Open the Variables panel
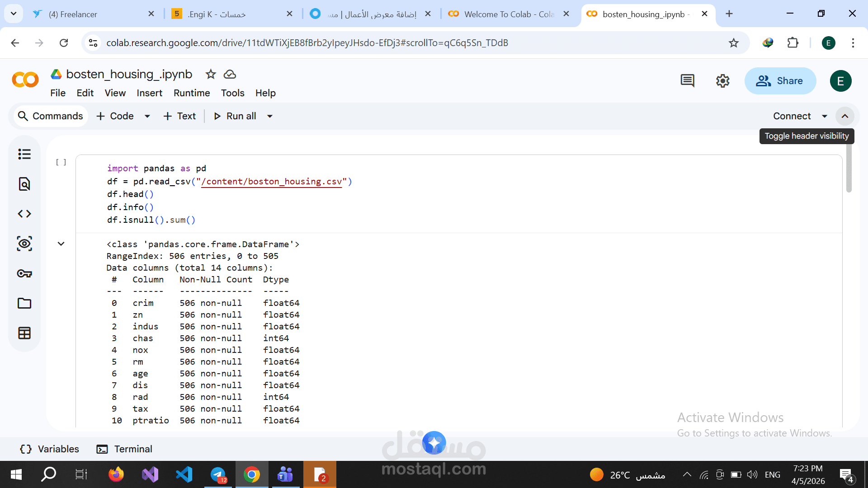Image resolution: width=868 pixels, height=488 pixels. click(x=49, y=449)
